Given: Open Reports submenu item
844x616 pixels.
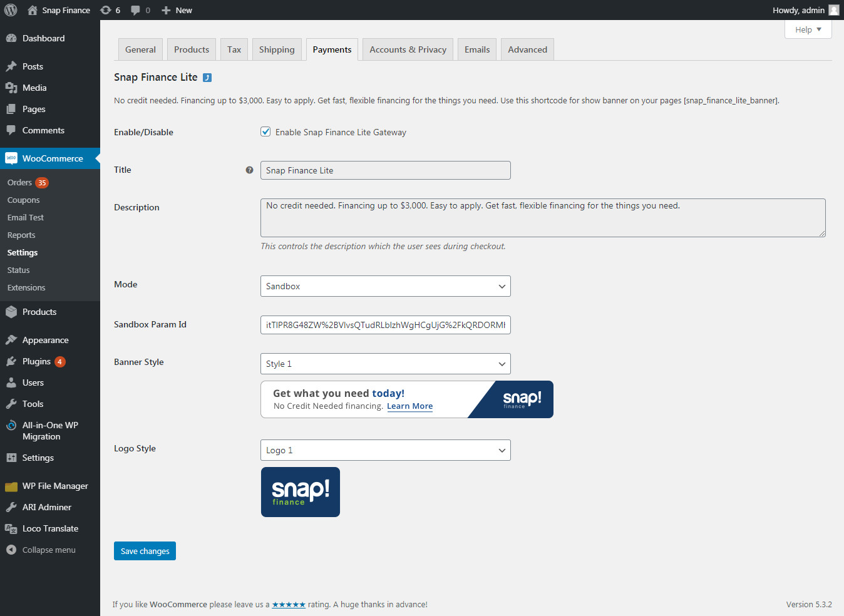Looking at the screenshot, I should [21, 235].
